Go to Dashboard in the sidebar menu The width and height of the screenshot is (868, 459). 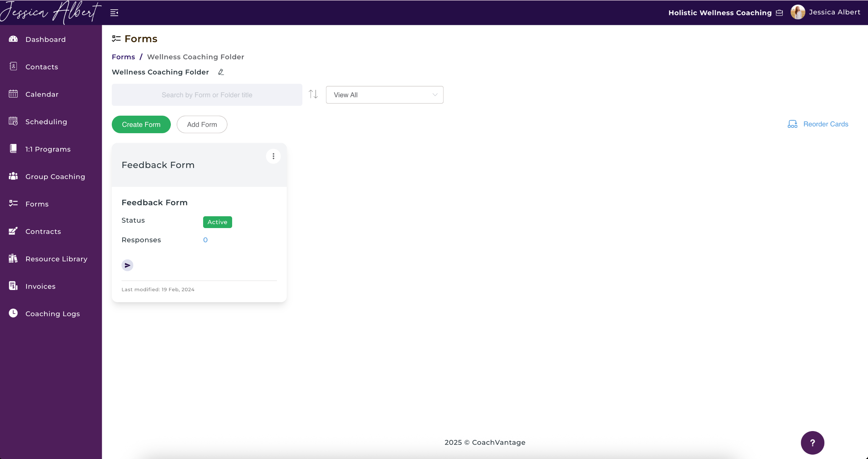[x=45, y=39]
